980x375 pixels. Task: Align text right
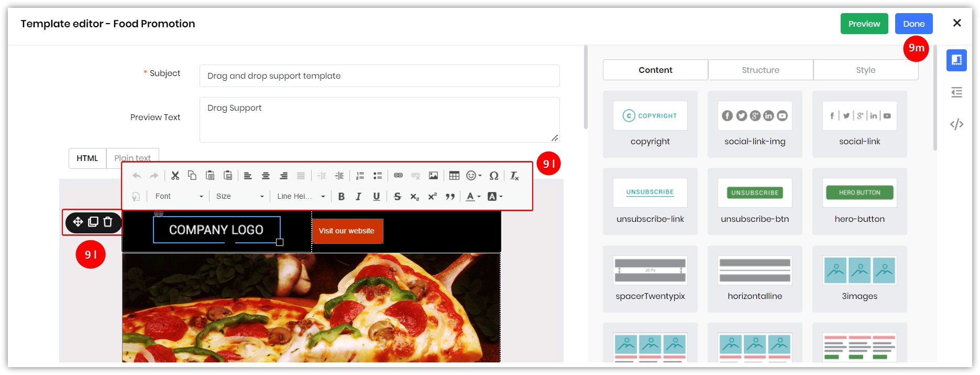283,176
